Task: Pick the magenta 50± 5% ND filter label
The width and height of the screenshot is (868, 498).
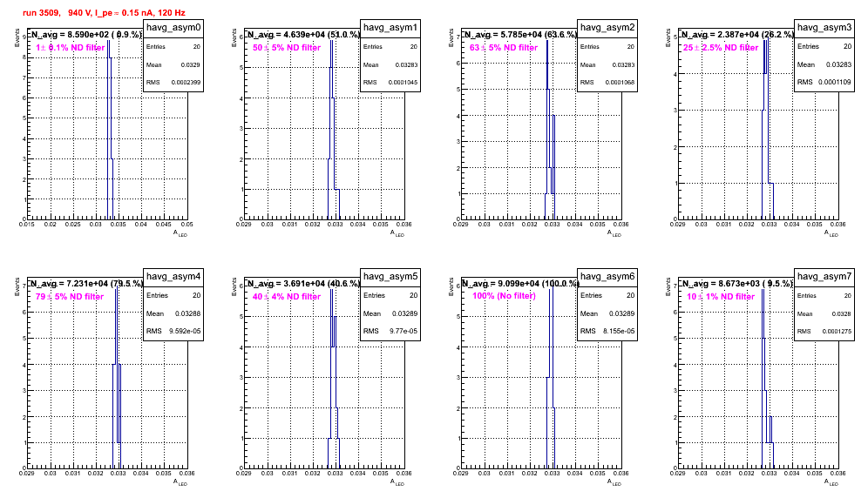Action: [x=287, y=48]
